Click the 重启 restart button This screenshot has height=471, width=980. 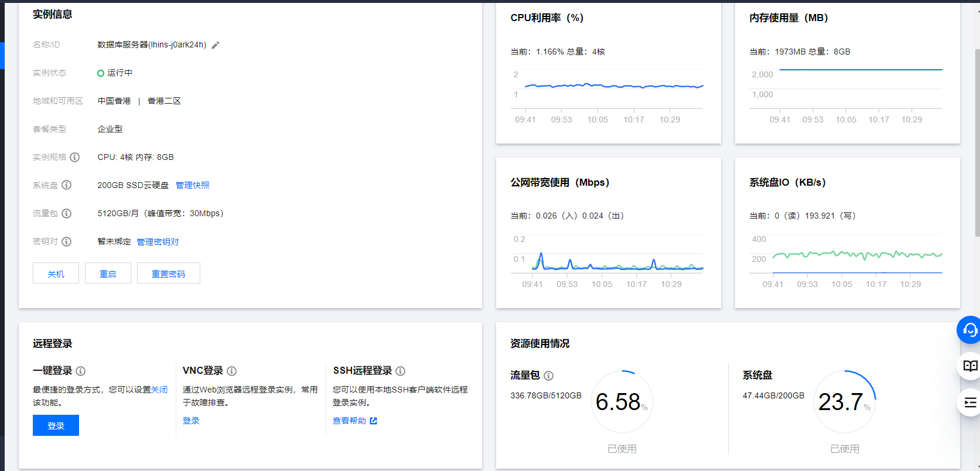(108, 274)
